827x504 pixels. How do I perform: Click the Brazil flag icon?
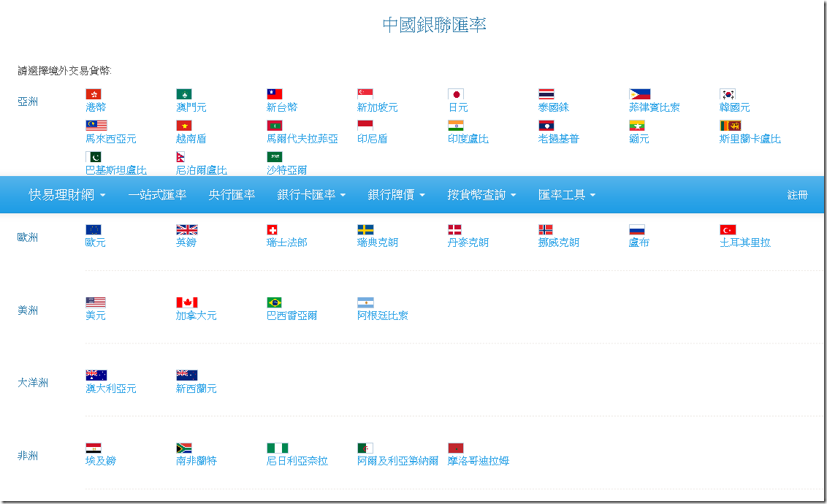pos(274,302)
